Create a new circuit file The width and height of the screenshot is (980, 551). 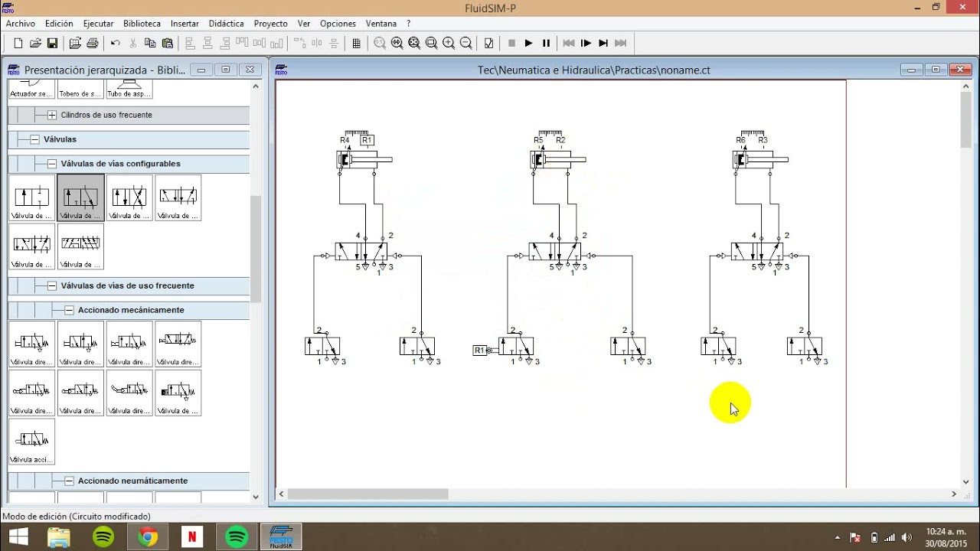click(x=18, y=44)
